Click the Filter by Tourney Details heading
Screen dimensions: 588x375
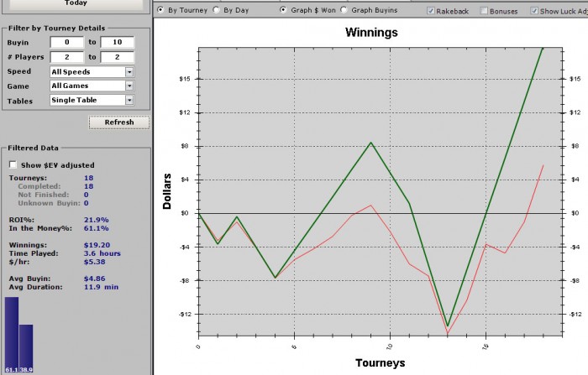(56, 28)
